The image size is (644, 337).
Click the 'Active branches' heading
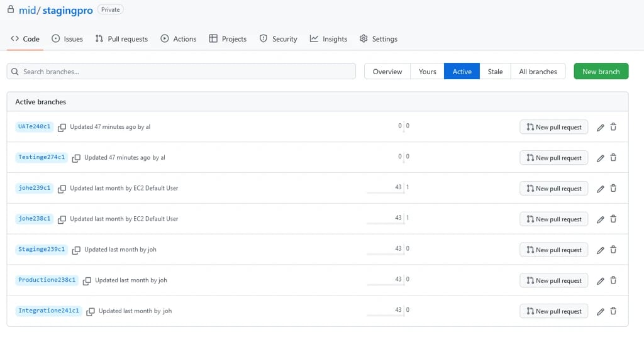click(x=41, y=102)
